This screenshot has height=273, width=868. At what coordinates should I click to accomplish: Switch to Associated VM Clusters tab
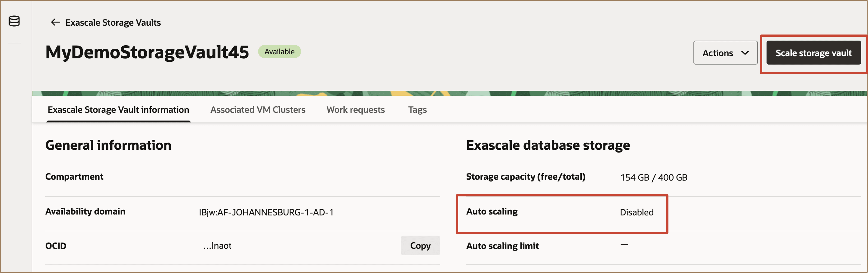(x=258, y=110)
